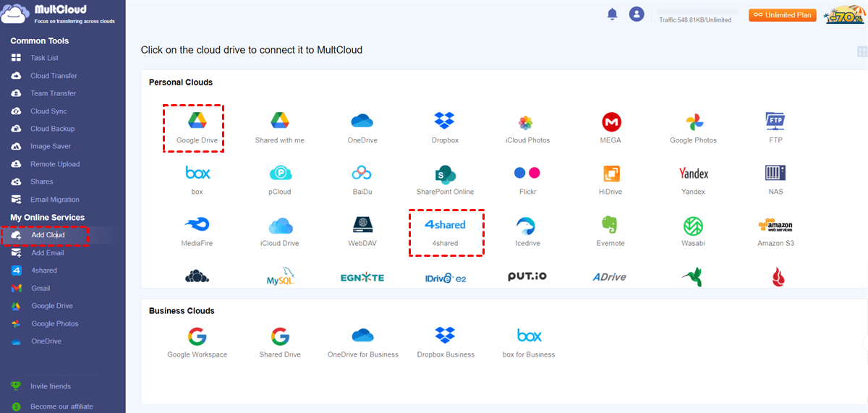Add iCloud Drive
Image resolution: width=868 pixels, height=413 pixels.
pos(280,231)
